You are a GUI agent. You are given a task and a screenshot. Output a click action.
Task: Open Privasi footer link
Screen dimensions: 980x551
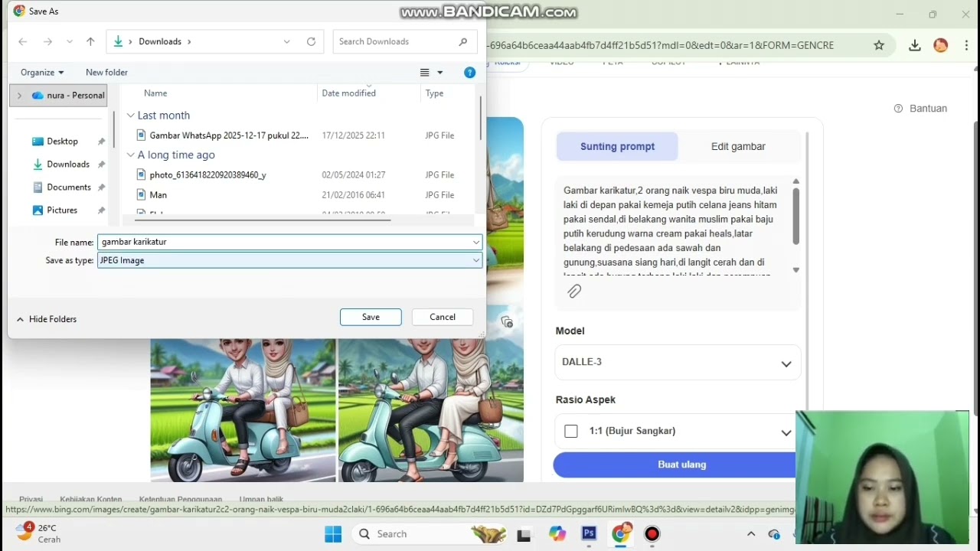[x=31, y=500]
